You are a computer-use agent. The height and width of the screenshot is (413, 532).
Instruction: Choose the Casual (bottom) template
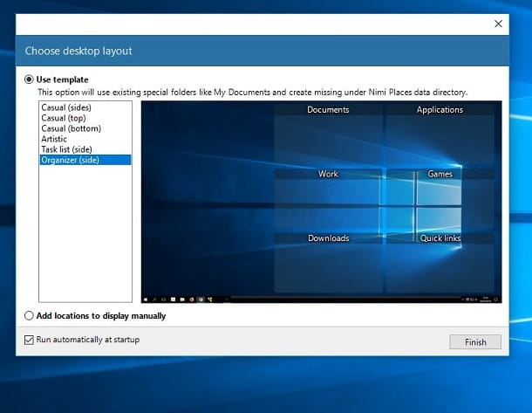pos(68,128)
